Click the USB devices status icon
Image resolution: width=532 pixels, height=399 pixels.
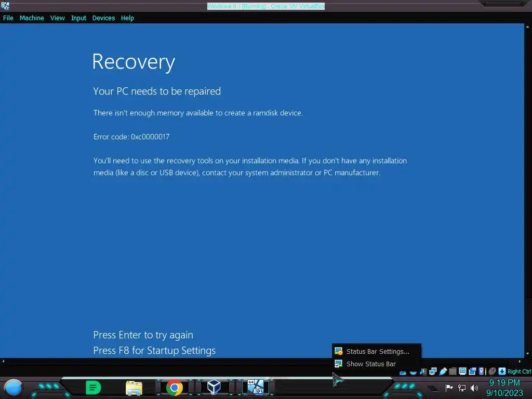(x=443, y=371)
